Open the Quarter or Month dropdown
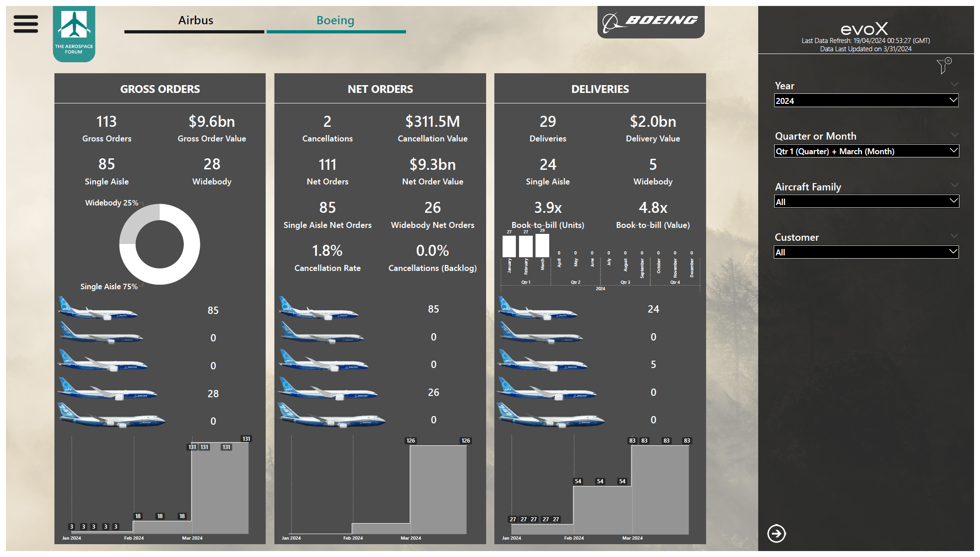 [866, 151]
